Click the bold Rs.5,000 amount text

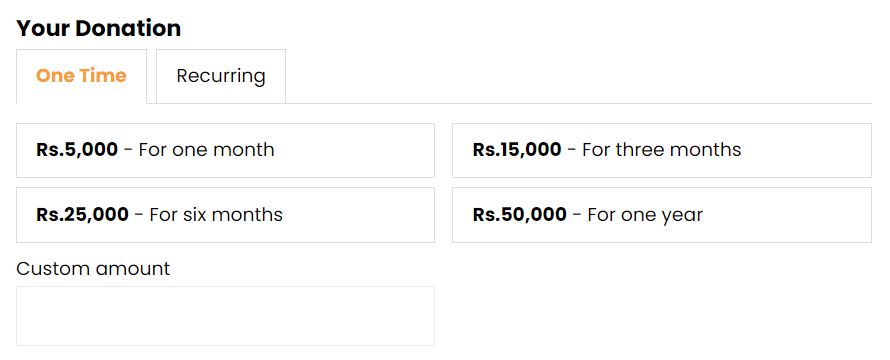[x=77, y=150]
